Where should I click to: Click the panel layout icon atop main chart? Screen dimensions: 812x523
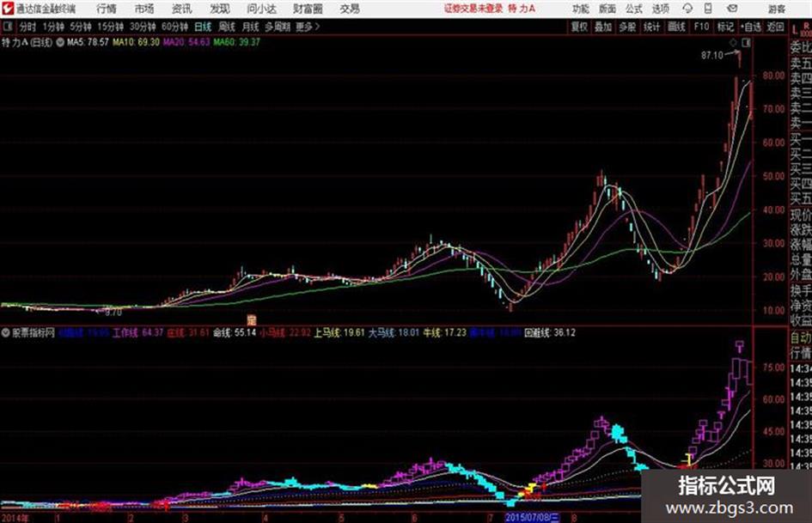coord(746,43)
